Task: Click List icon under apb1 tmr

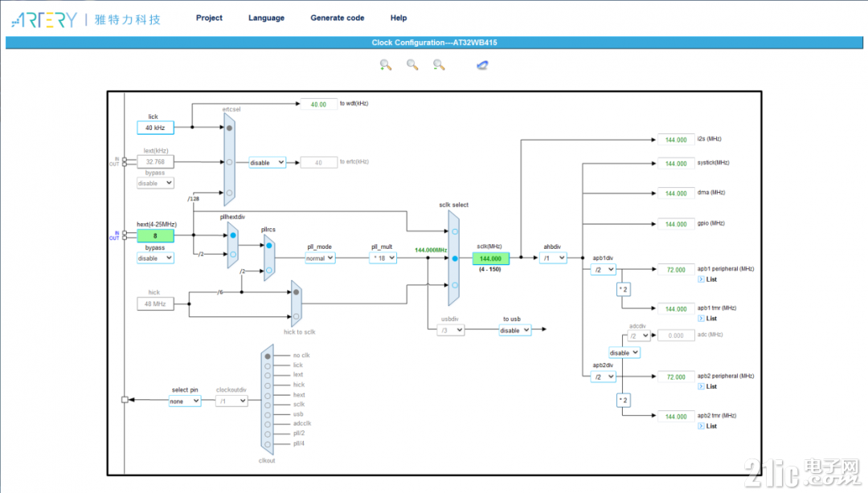Action: (701, 319)
